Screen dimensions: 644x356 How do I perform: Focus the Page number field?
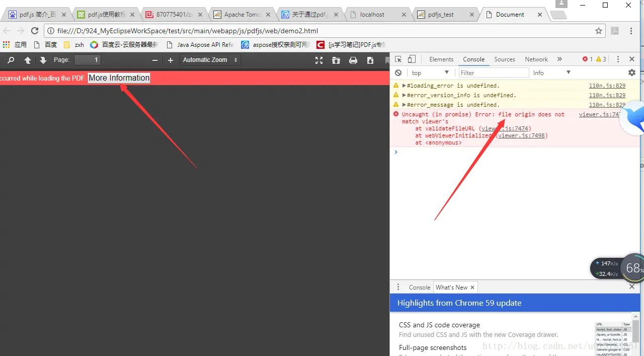(x=88, y=60)
